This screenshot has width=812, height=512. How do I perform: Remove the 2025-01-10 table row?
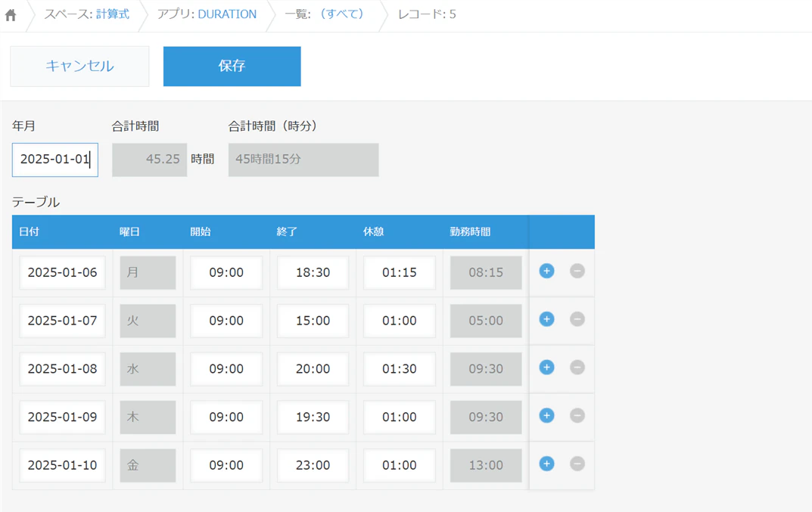pyautogui.click(x=577, y=464)
